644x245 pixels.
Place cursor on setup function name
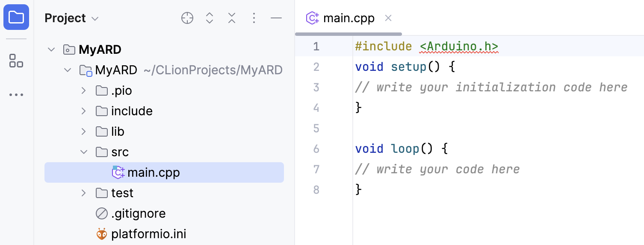409,67
